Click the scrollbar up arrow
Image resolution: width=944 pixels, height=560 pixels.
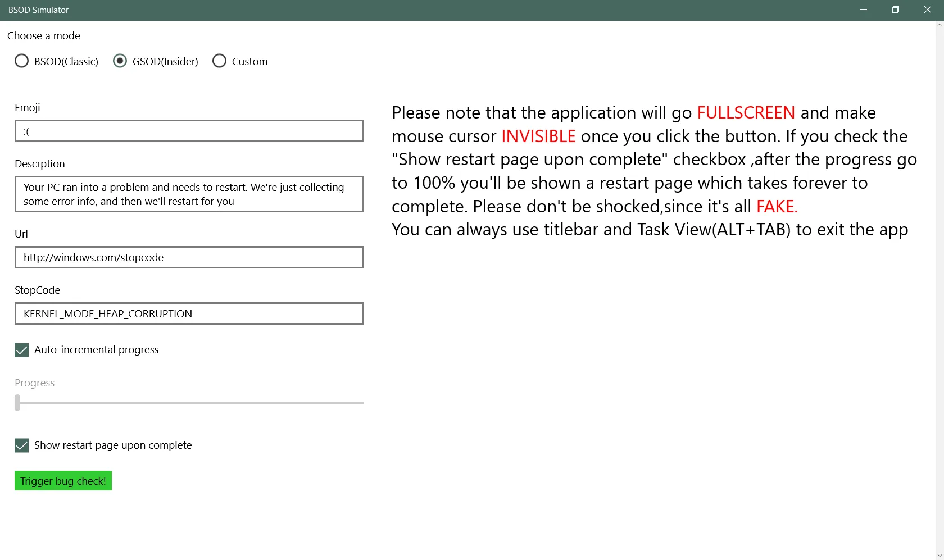(x=940, y=25)
